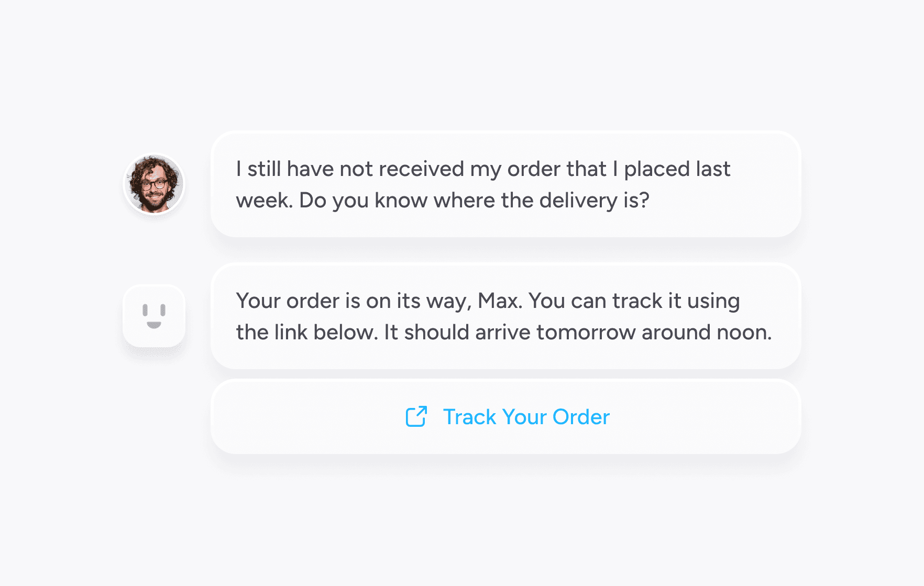Click the chatbot avatar's eyes
The image size is (924, 586).
pyautogui.click(x=154, y=310)
